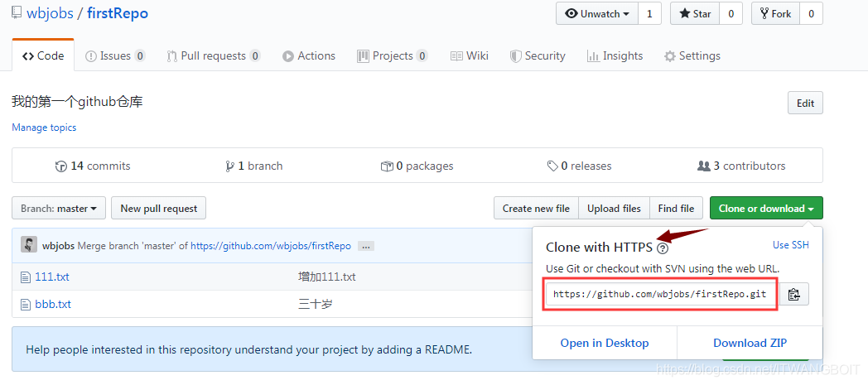
Task: Click the star count 0
Action: (731, 14)
